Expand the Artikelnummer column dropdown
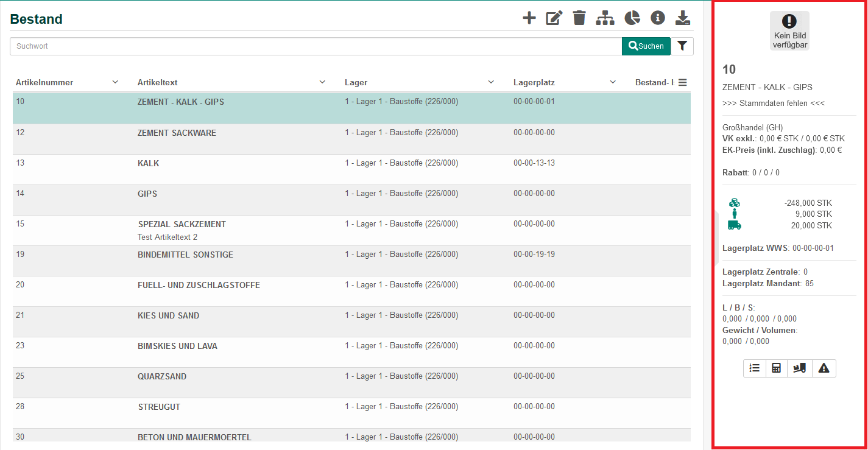This screenshot has width=868, height=450. [x=115, y=82]
